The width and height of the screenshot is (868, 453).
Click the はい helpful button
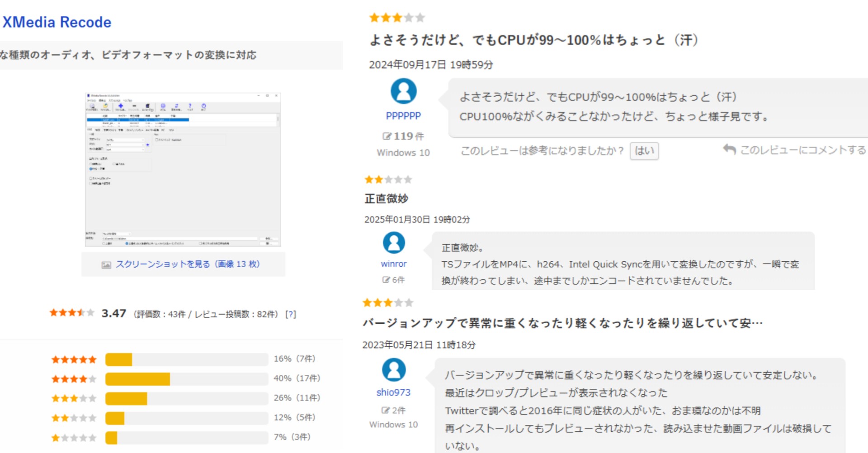[644, 151]
